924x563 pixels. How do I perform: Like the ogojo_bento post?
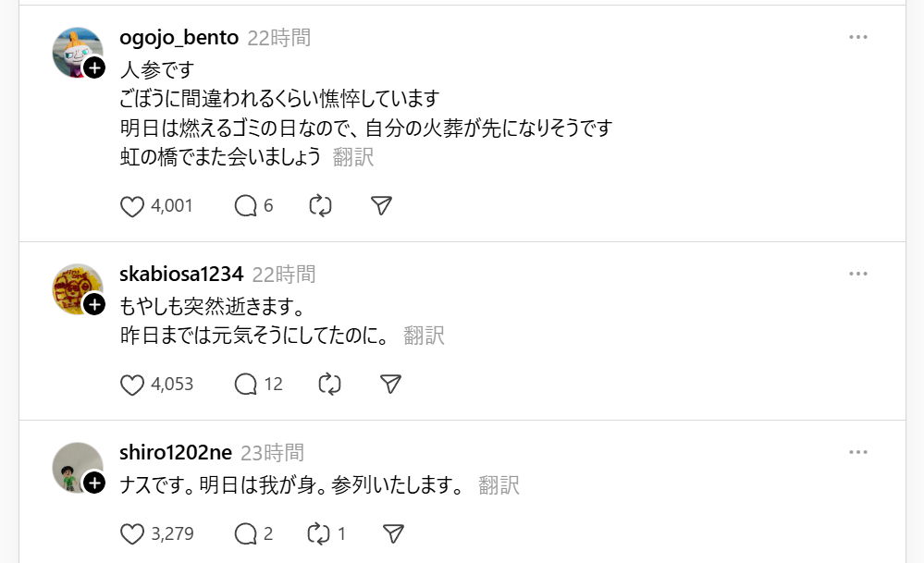[133, 206]
